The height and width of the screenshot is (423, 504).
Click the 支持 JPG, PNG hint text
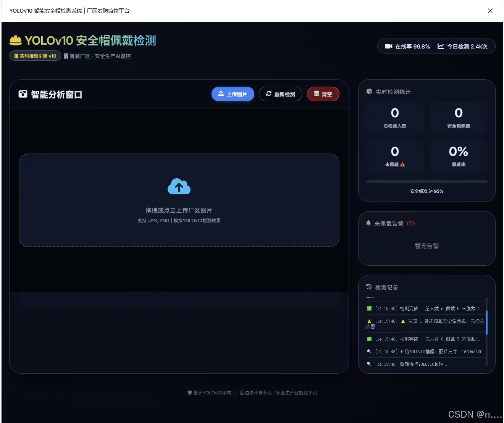179,221
